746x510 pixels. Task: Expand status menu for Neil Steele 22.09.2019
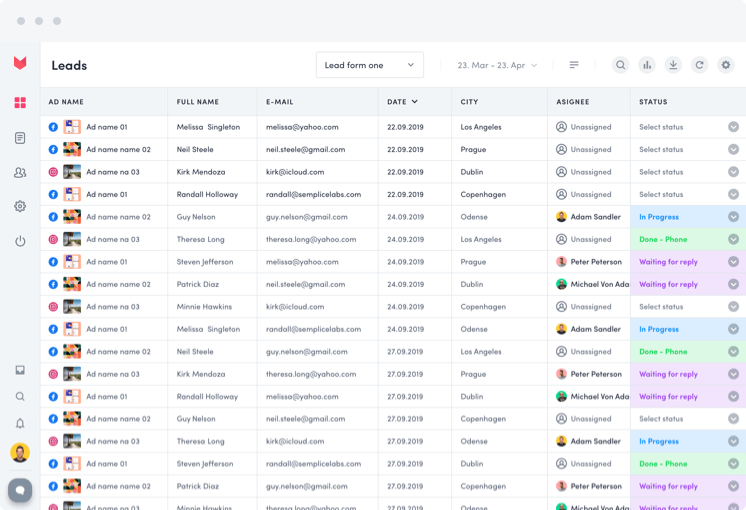pyautogui.click(x=733, y=149)
